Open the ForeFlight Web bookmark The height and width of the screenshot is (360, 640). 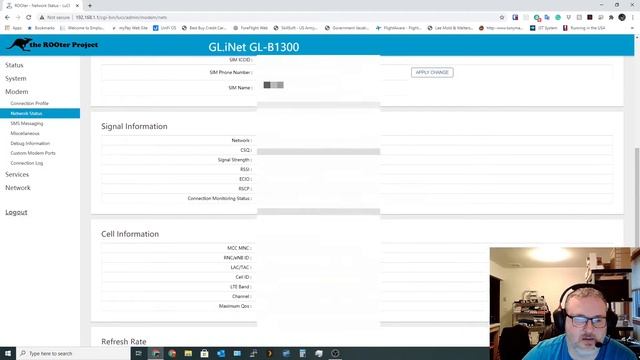250,28
